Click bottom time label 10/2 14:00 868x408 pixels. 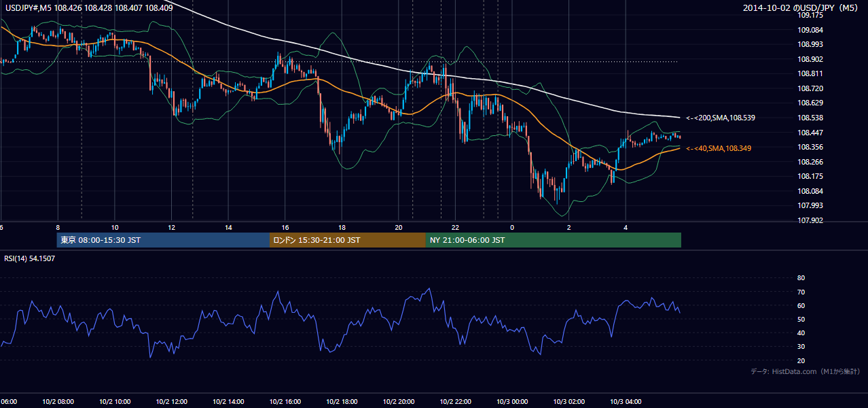pyautogui.click(x=228, y=402)
